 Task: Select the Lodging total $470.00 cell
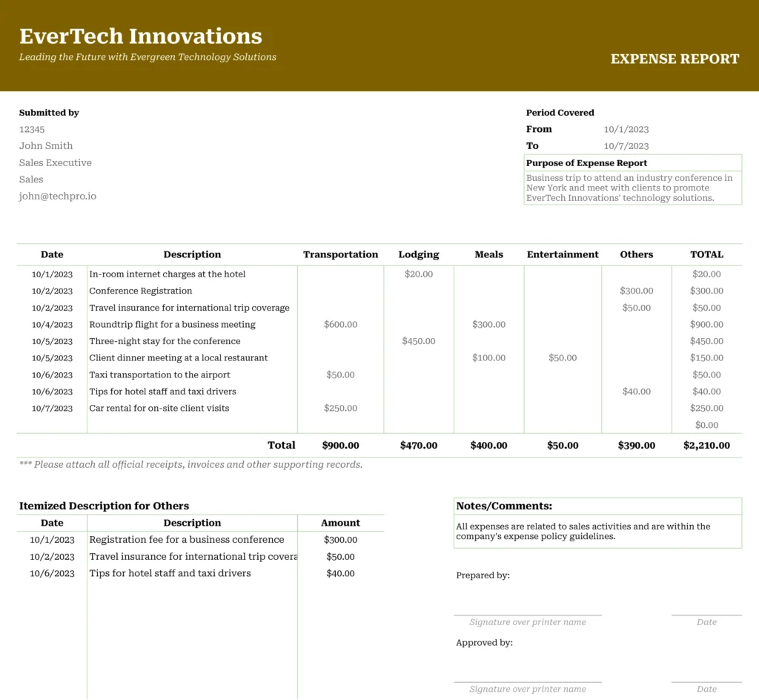coord(419,446)
